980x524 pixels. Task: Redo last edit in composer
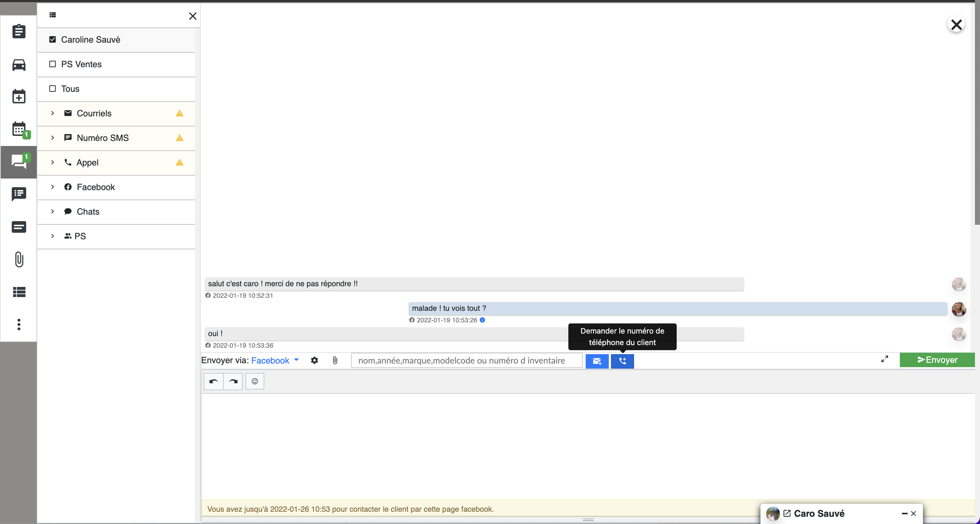[233, 381]
